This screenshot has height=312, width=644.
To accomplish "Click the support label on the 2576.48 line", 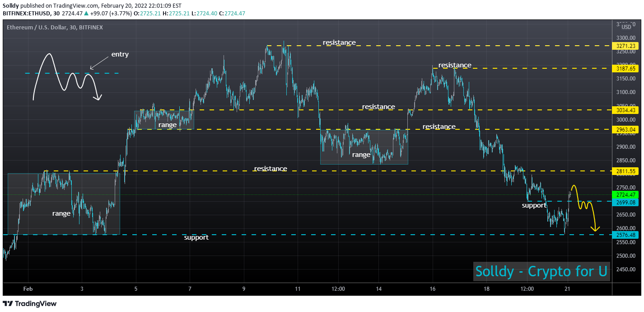I will pos(196,237).
